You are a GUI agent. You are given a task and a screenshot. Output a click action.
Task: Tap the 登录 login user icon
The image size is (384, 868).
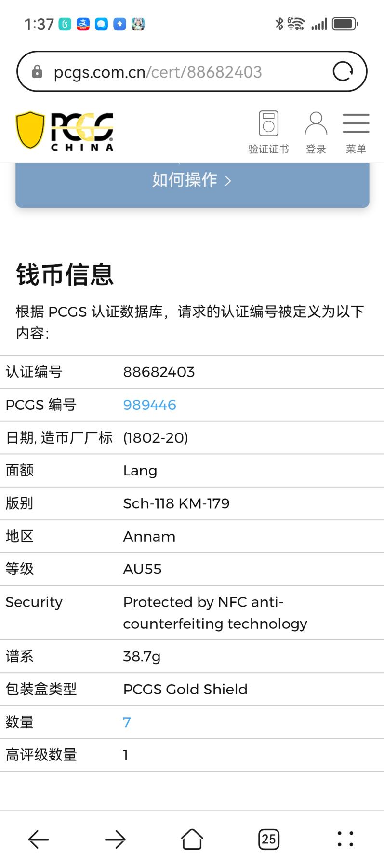click(316, 133)
